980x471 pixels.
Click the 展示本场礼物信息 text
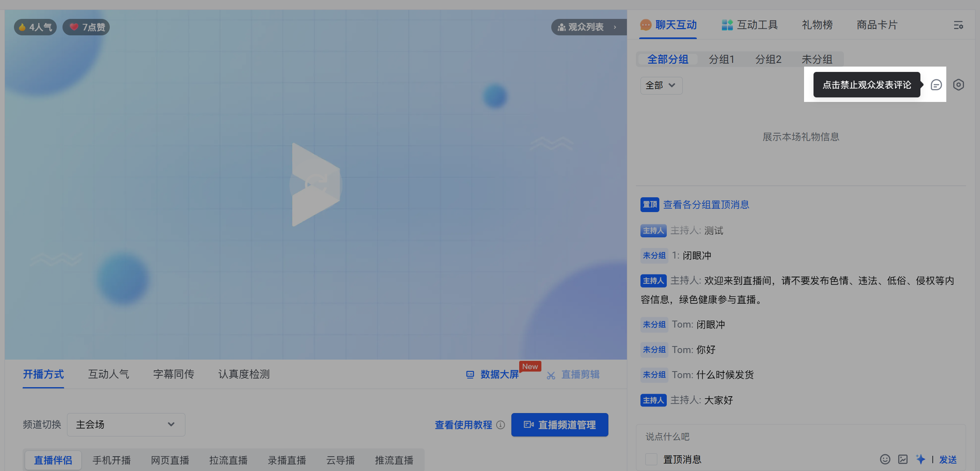click(801, 137)
